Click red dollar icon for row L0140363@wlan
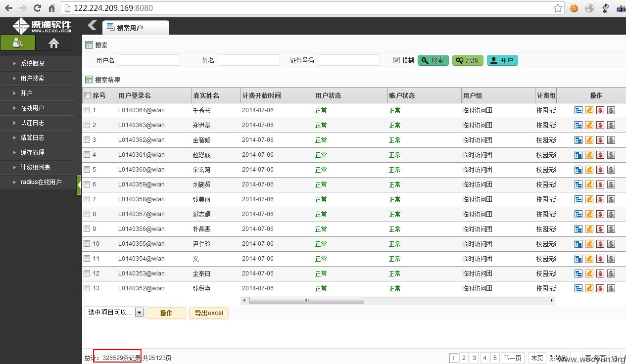 [x=600, y=125]
